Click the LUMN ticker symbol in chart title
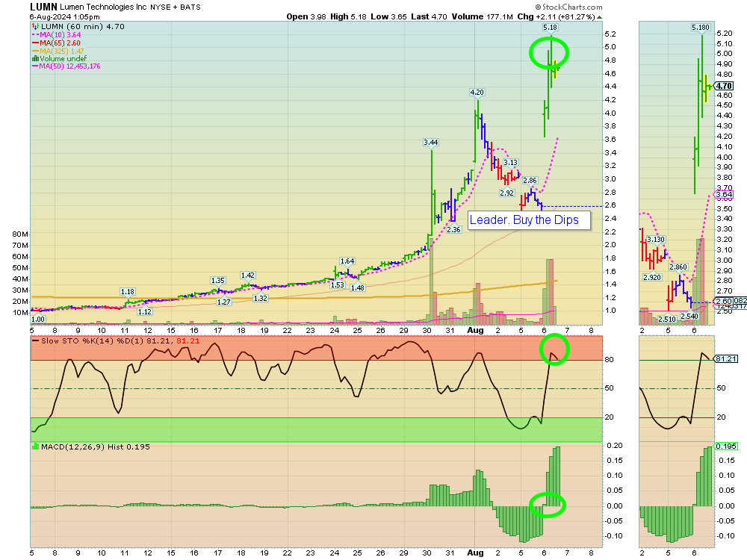The image size is (747, 560). click(x=43, y=7)
